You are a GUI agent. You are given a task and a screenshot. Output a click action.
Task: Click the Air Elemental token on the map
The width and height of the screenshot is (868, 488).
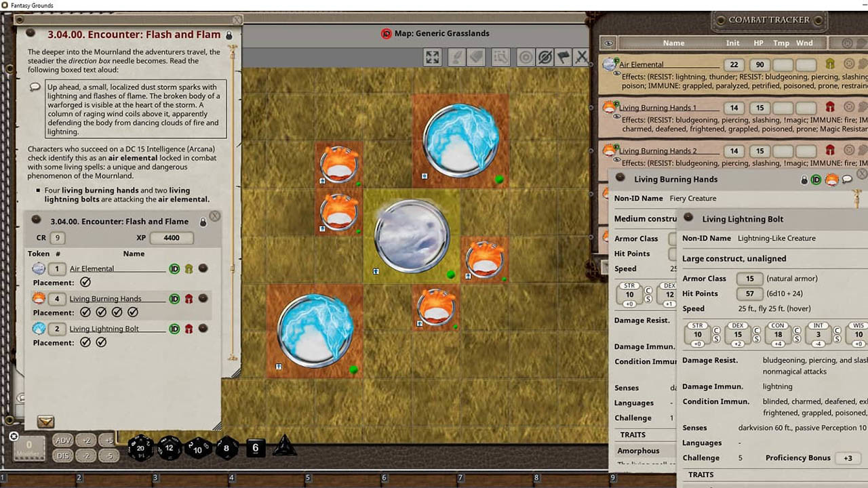[412, 237]
